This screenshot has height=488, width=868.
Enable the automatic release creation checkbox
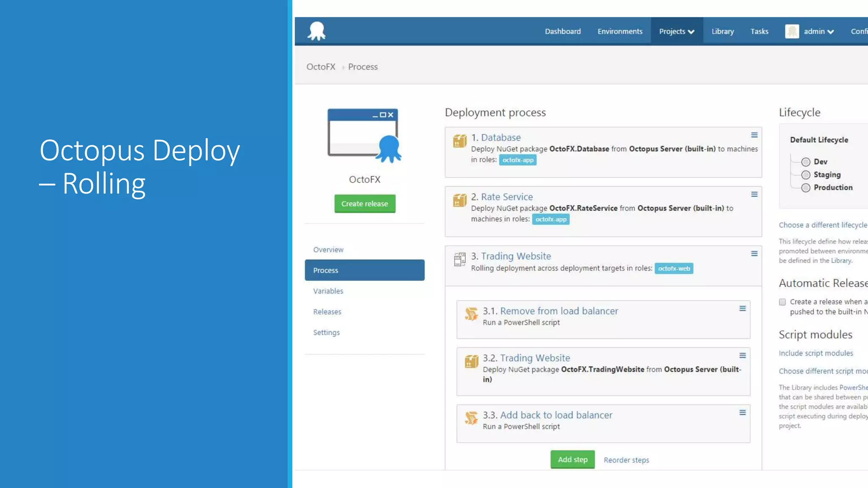(x=782, y=302)
